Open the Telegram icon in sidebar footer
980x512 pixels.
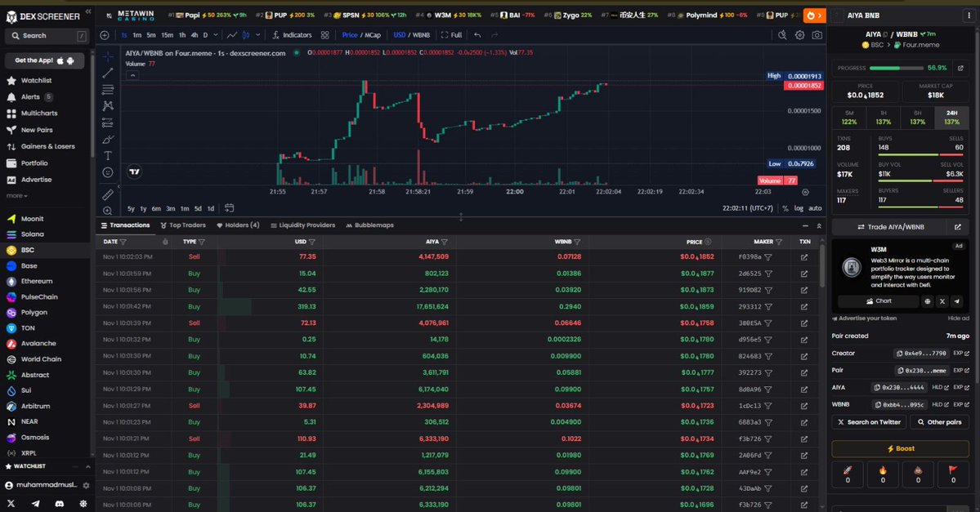[x=36, y=503]
